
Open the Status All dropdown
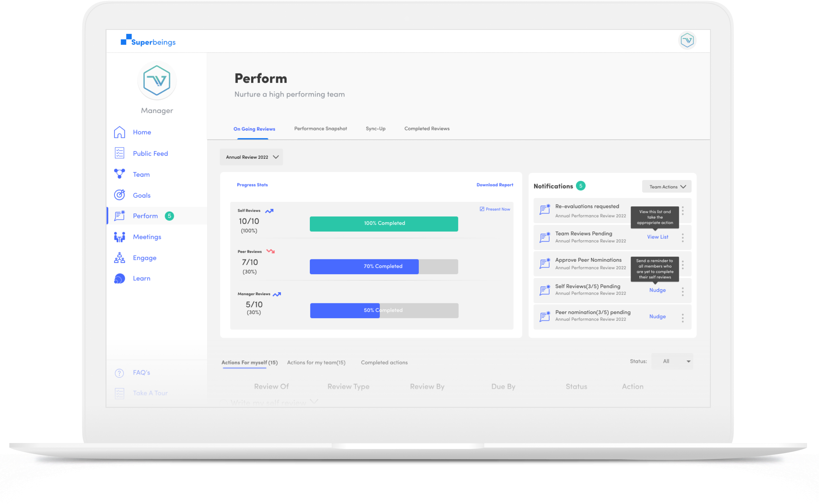(x=672, y=361)
